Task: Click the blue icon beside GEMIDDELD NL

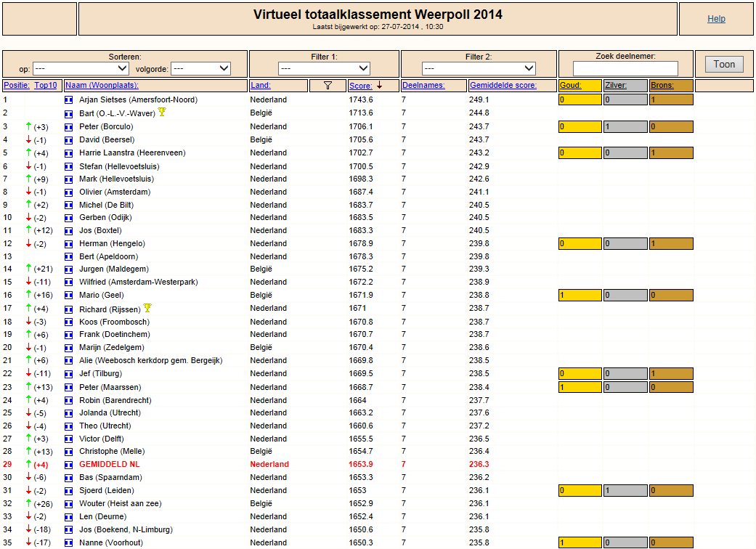Action: pos(69,465)
